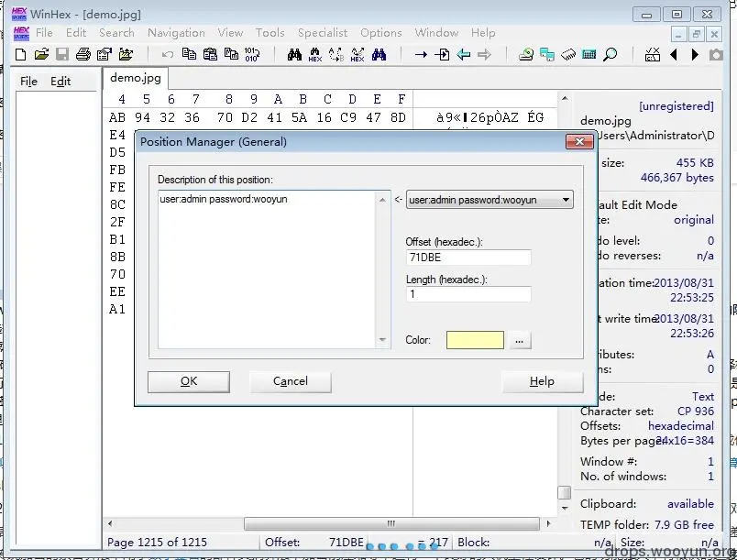Image resolution: width=737 pixels, height=560 pixels.
Task: Click the Save floppy disk icon
Action: [x=62, y=54]
